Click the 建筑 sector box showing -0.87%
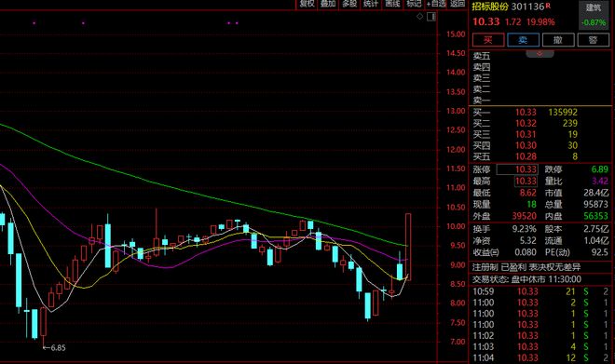The image size is (615, 364). (x=594, y=15)
